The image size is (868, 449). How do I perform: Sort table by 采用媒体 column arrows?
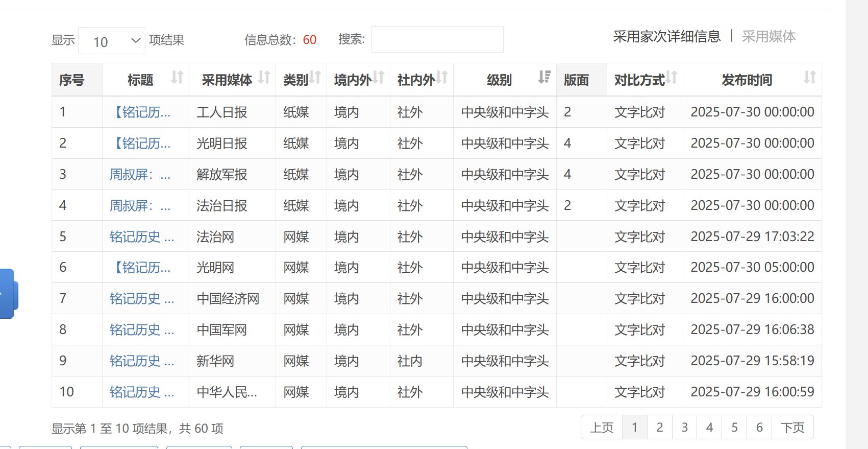click(264, 78)
